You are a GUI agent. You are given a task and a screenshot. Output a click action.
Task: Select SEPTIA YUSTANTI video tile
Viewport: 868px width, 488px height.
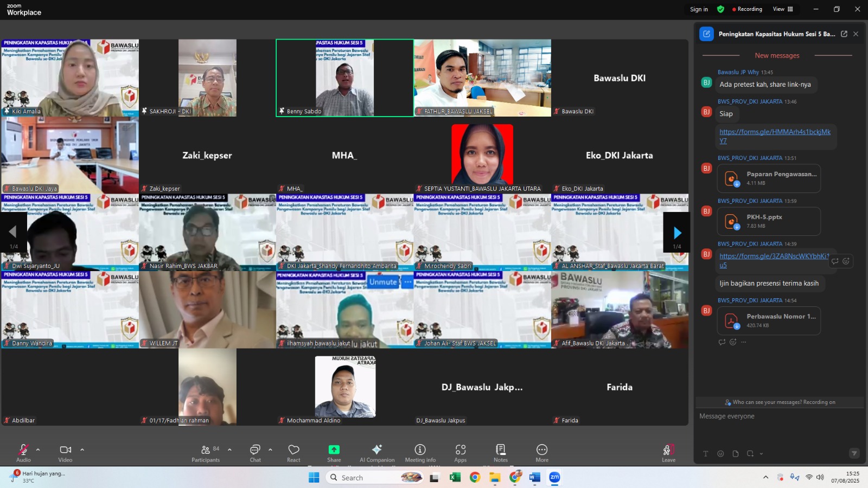click(482, 155)
